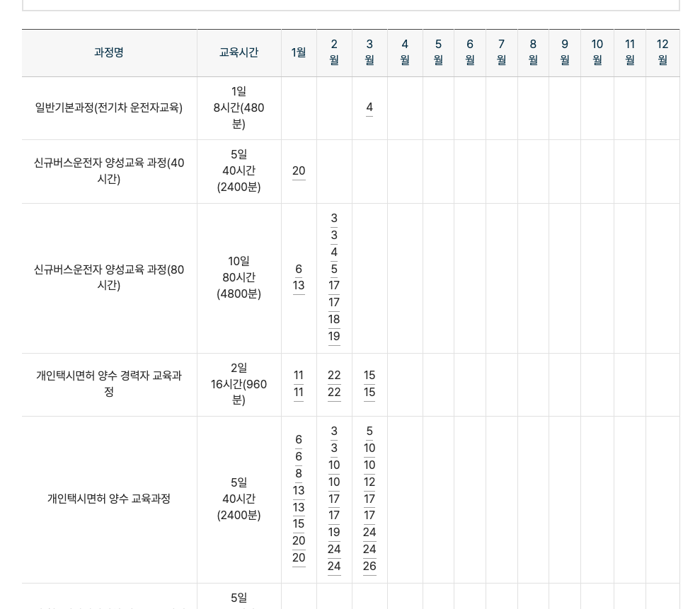Select the January "6" session of 개인택시면허 양수 교육과정
700x609 pixels.
coord(299,439)
